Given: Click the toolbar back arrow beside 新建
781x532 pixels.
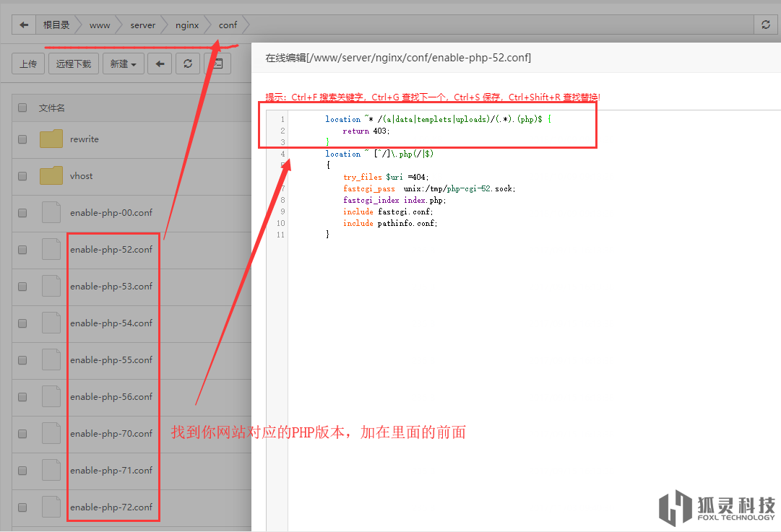Looking at the screenshot, I should click(160, 64).
